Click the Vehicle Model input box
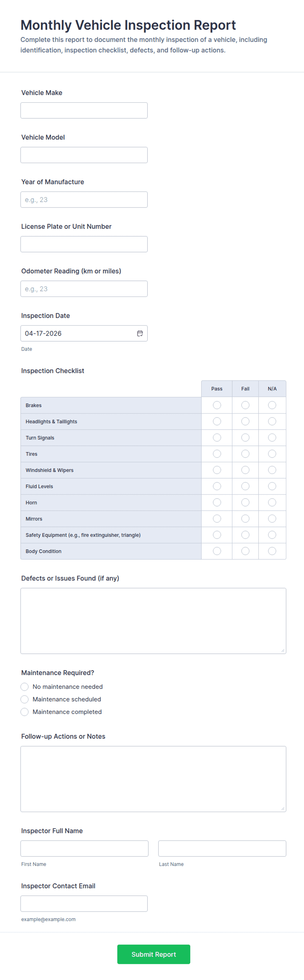Screen dimensions: 304x980 coord(84,155)
